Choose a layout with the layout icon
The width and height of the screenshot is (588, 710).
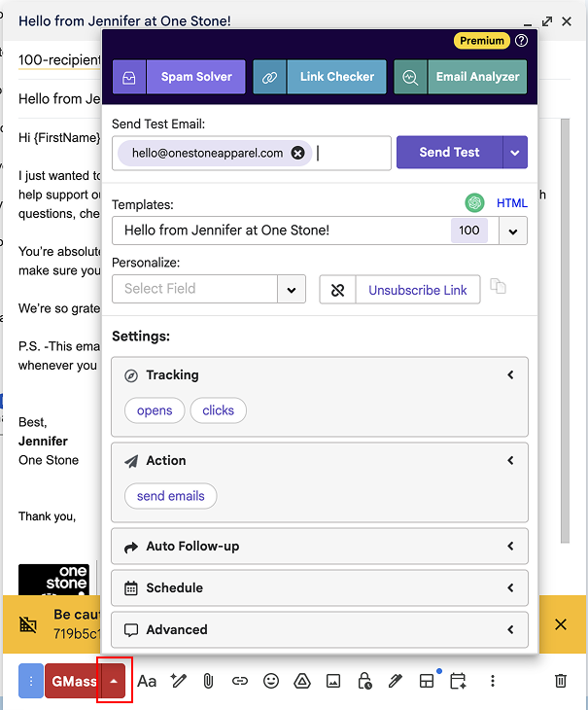tap(427, 681)
